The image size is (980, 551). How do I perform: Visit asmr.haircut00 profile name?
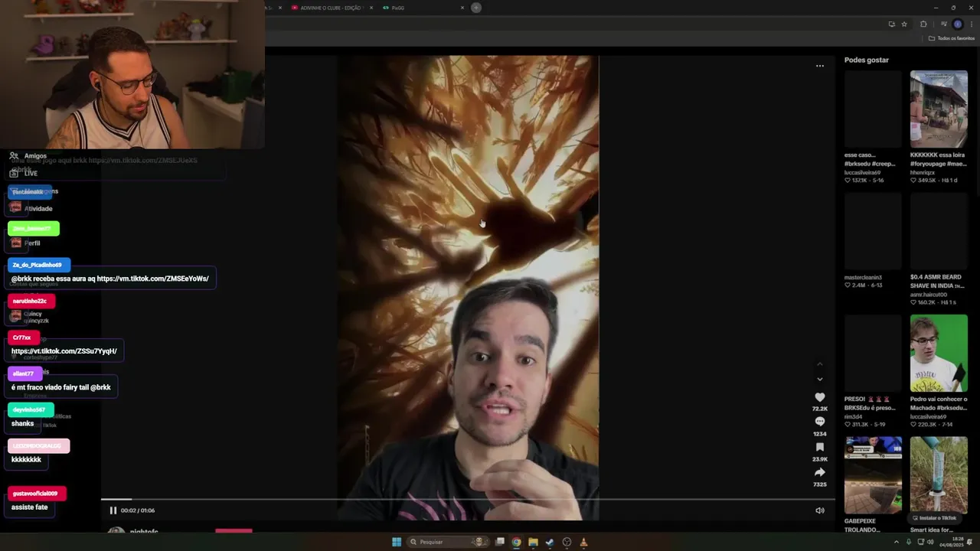pyautogui.click(x=929, y=295)
